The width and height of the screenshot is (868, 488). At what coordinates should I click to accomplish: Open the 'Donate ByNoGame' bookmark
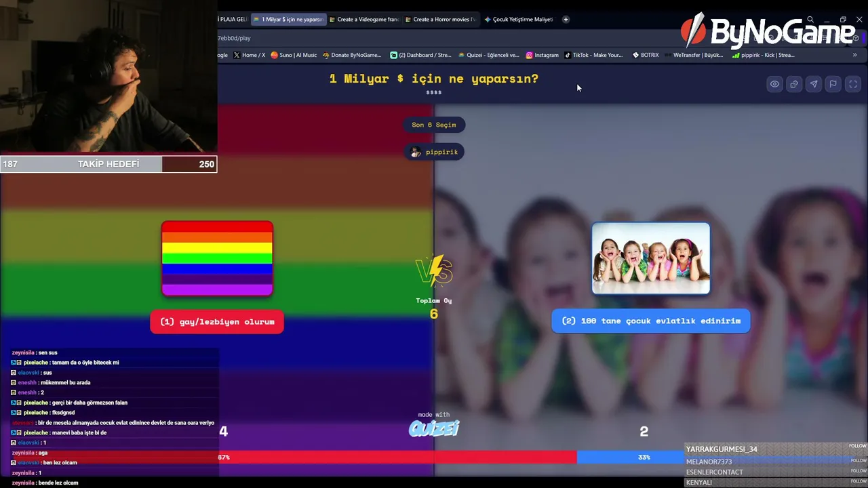[x=352, y=55]
